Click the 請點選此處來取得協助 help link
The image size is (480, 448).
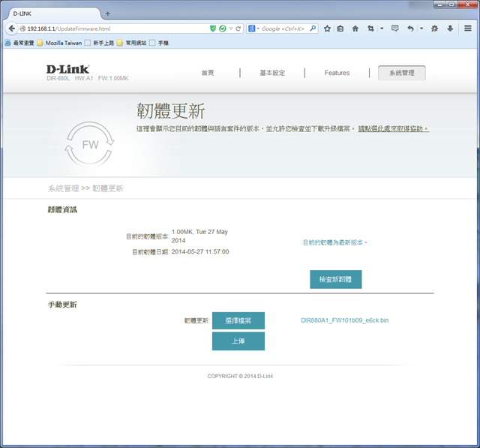(x=394, y=129)
